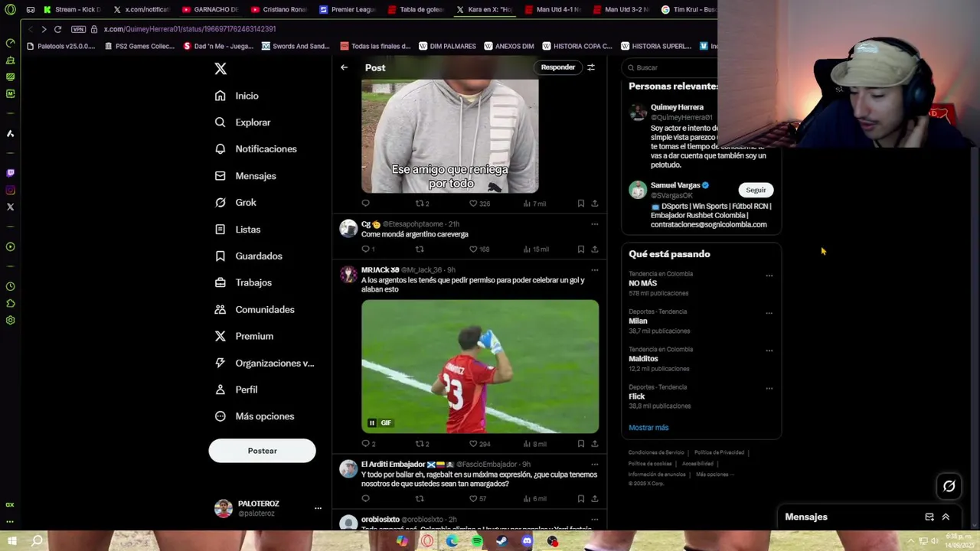Open Quimey Herrera's profile avatar
980x551 pixels.
(x=638, y=113)
